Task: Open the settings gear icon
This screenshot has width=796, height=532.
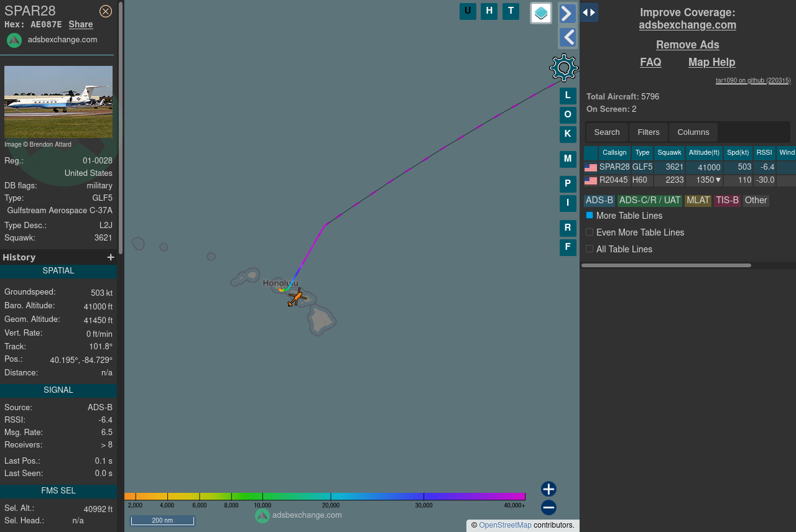Action: click(x=564, y=68)
